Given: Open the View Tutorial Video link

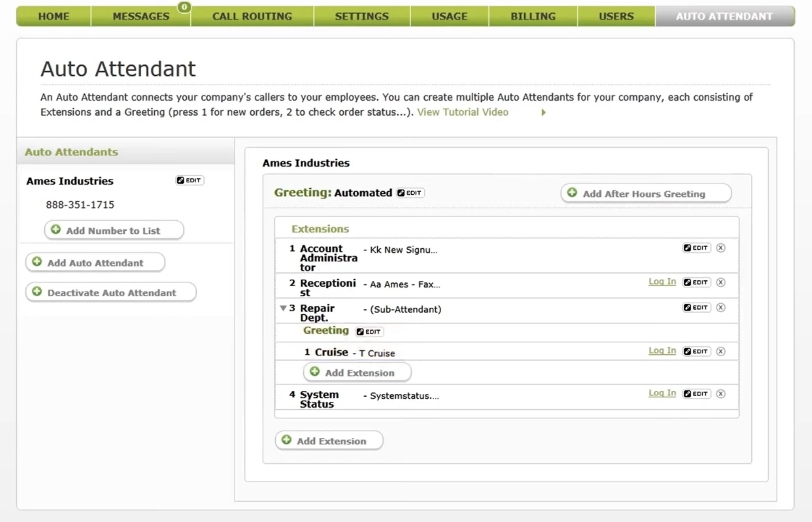Looking at the screenshot, I should [x=462, y=111].
